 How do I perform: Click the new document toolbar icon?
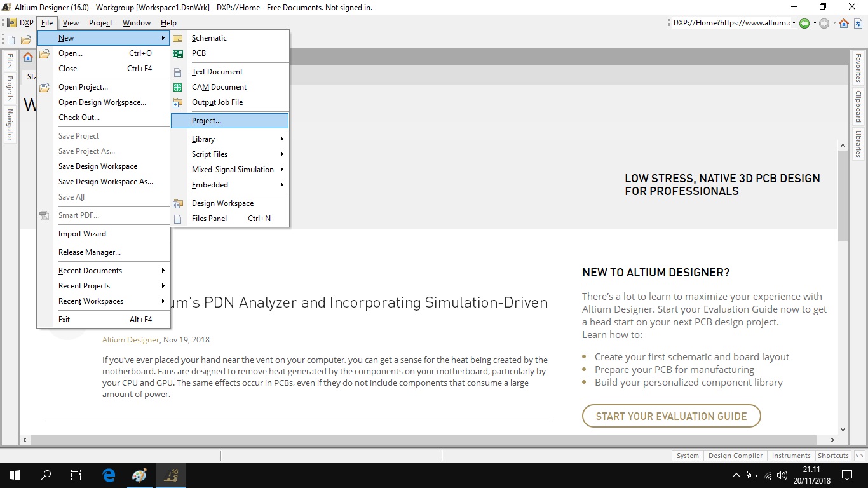pyautogui.click(x=11, y=40)
